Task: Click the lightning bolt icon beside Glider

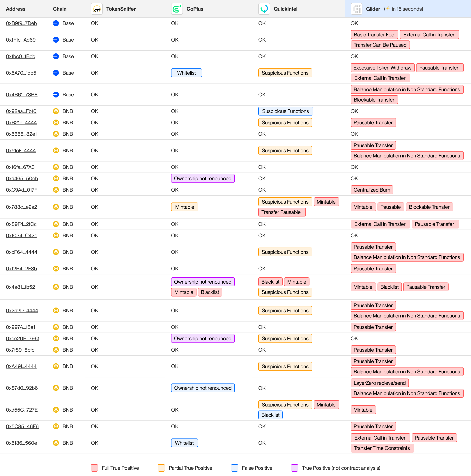Action: click(x=388, y=9)
